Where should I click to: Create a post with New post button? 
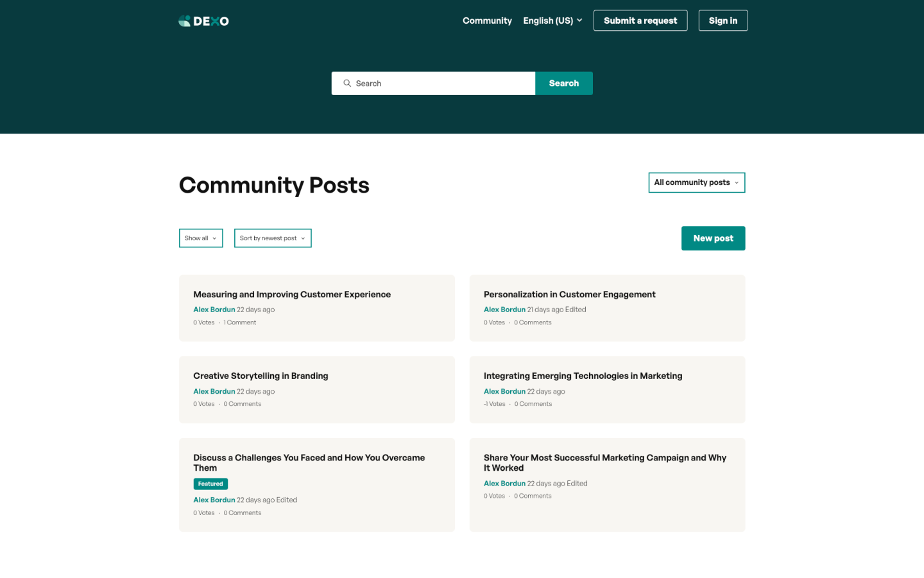(713, 238)
